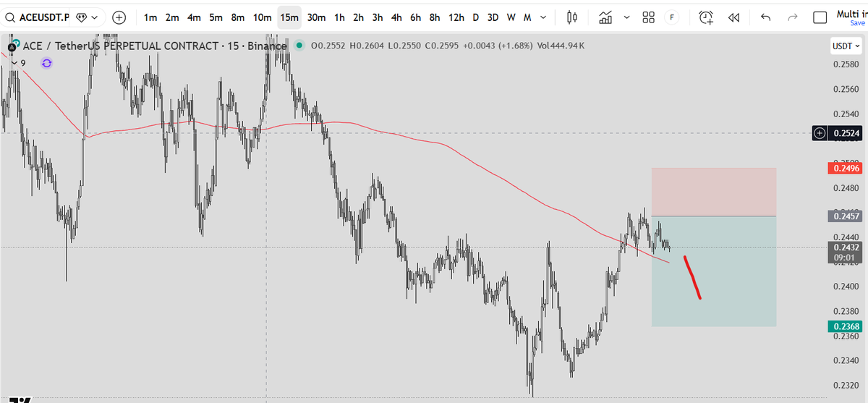Switch to the 3h timeframe
Image resolution: width=868 pixels, height=403 pixels.
point(378,17)
